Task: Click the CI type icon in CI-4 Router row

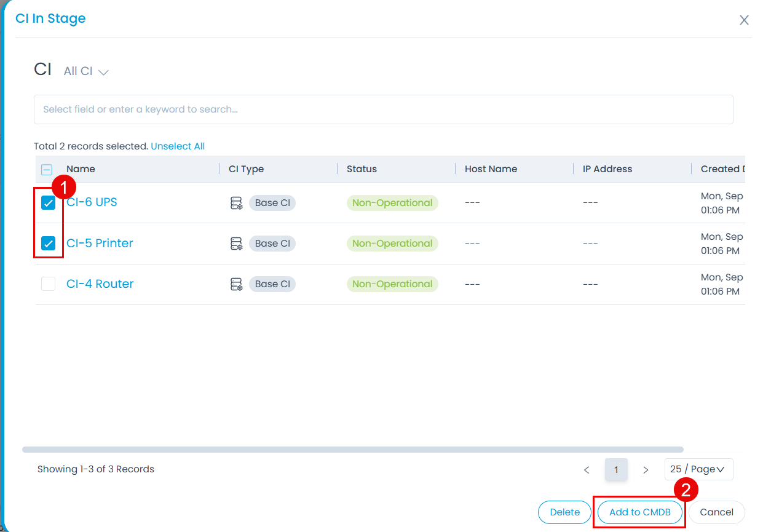Action: point(236,284)
